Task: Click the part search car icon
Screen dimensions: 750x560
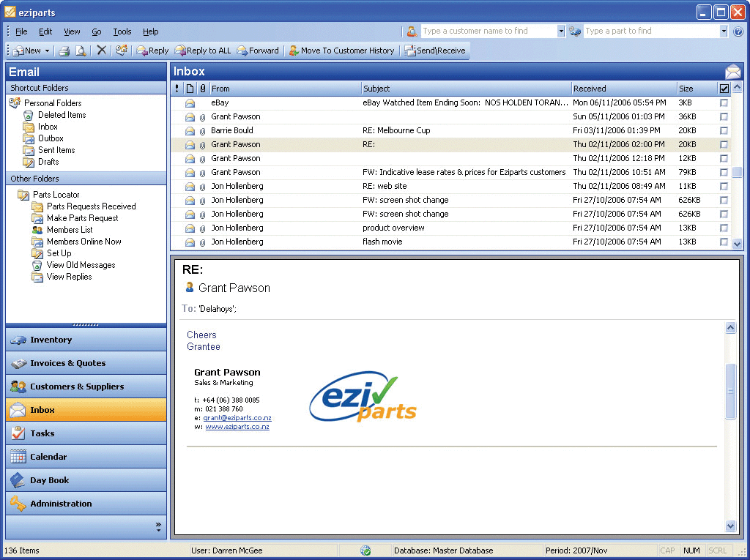Action: coord(575,31)
